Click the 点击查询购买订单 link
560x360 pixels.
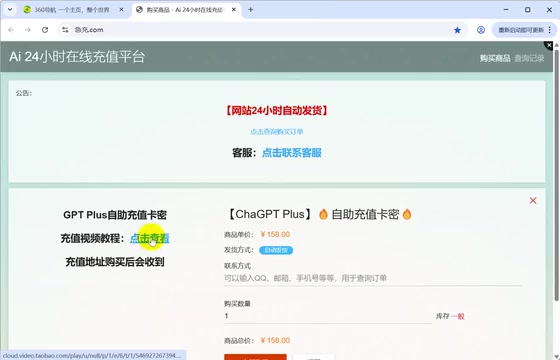point(276,132)
